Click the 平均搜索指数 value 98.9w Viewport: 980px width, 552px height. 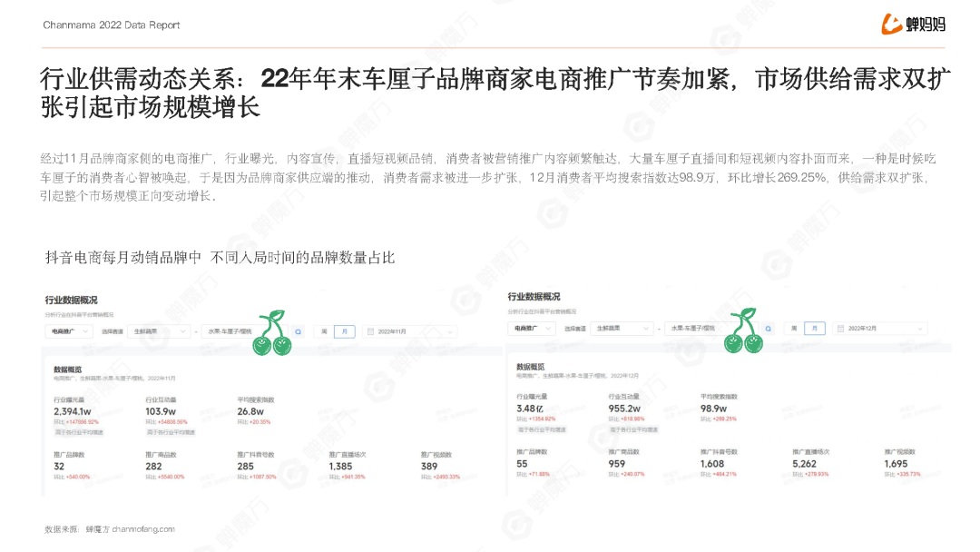tap(714, 409)
